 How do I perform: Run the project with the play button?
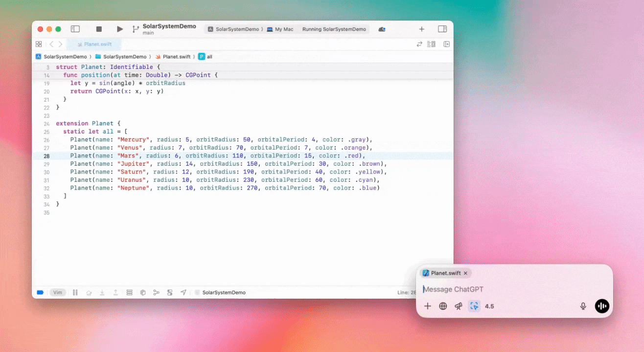119,29
